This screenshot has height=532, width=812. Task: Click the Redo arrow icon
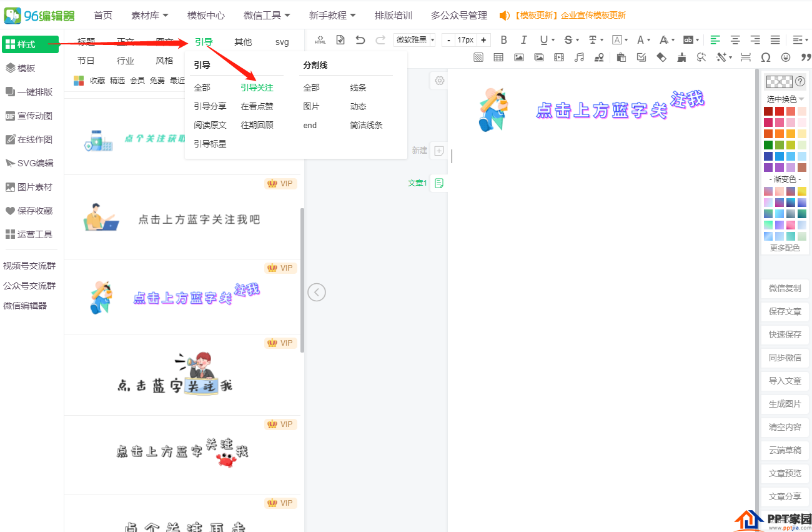point(380,40)
